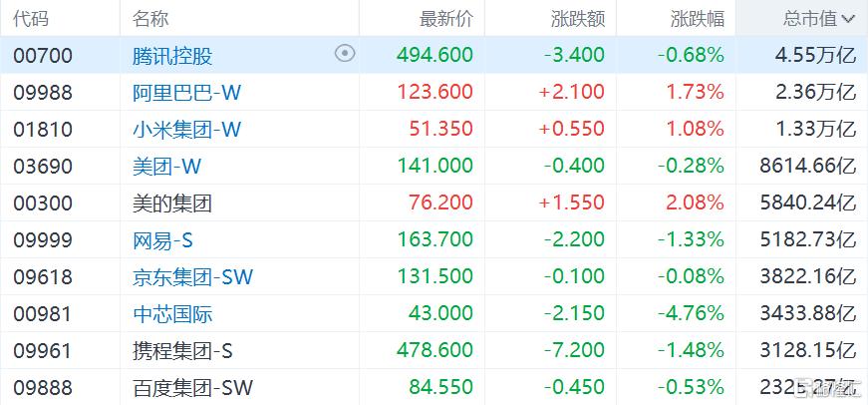
Task: Click the latest price 494.600
Action: point(435,55)
